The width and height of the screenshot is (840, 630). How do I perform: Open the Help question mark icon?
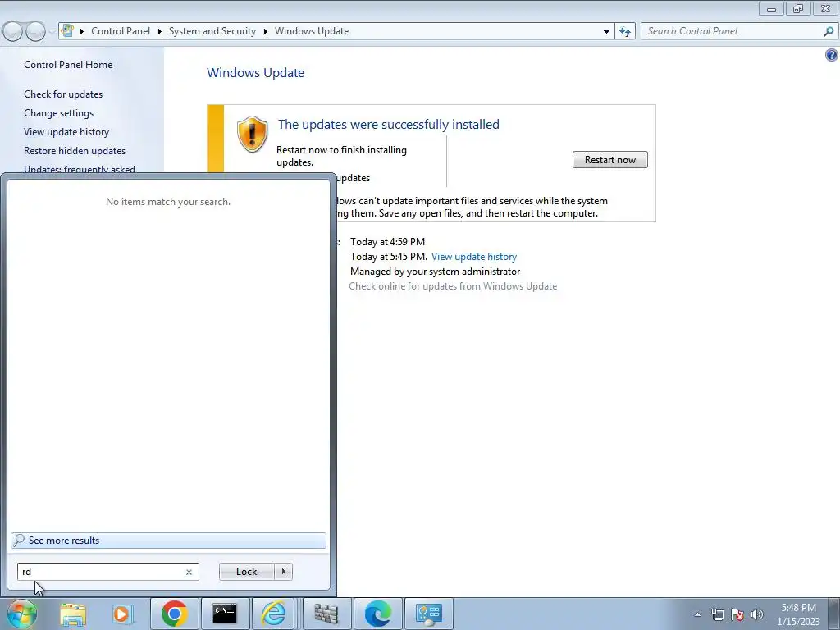point(832,55)
